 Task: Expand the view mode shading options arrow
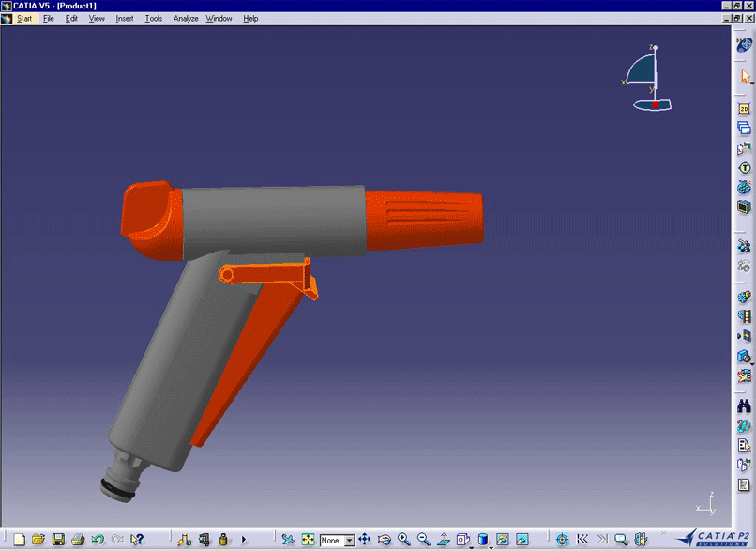coord(491,545)
